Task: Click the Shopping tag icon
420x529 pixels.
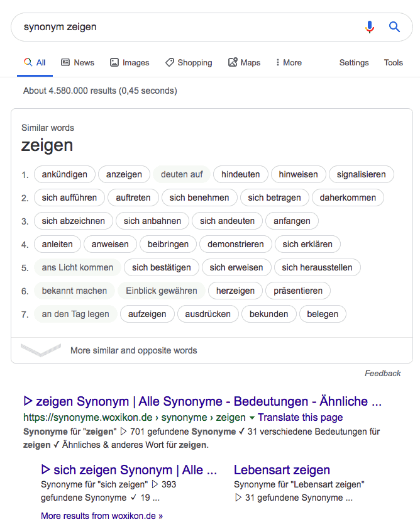Action: coord(169,62)
